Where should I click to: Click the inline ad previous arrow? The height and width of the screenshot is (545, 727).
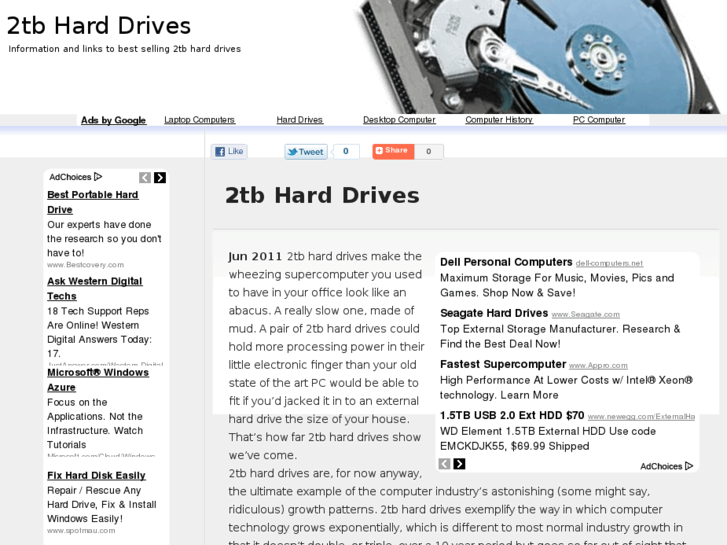tap(444, 464)
